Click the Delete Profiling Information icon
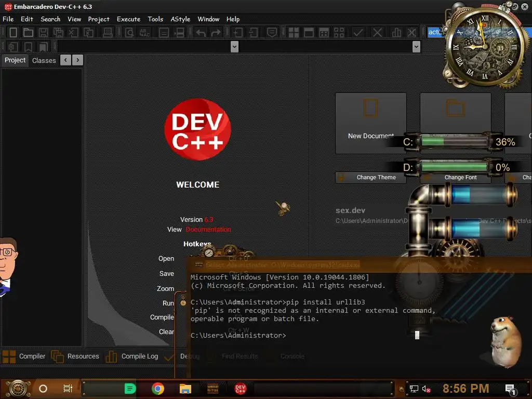 [x=411, y=33]
